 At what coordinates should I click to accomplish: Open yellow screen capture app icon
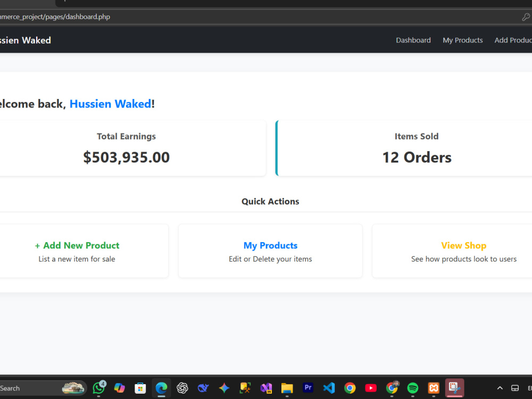click(245, 387)
